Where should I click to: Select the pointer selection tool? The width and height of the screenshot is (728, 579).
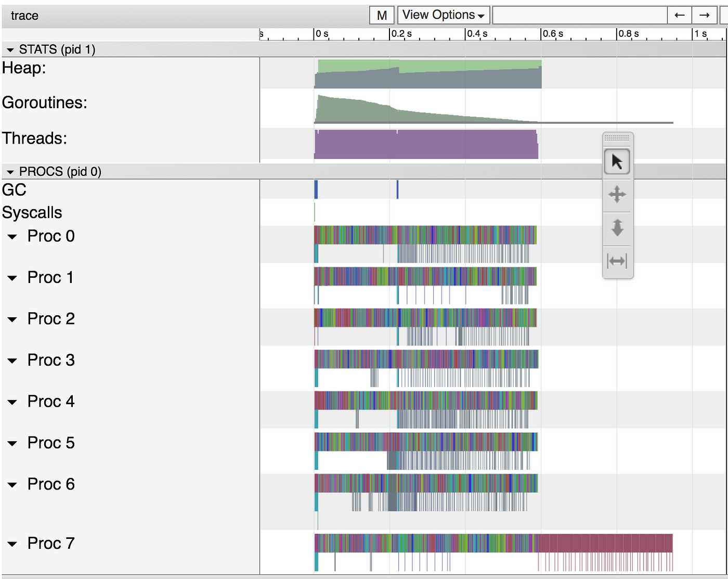click(x=617, y=162)
